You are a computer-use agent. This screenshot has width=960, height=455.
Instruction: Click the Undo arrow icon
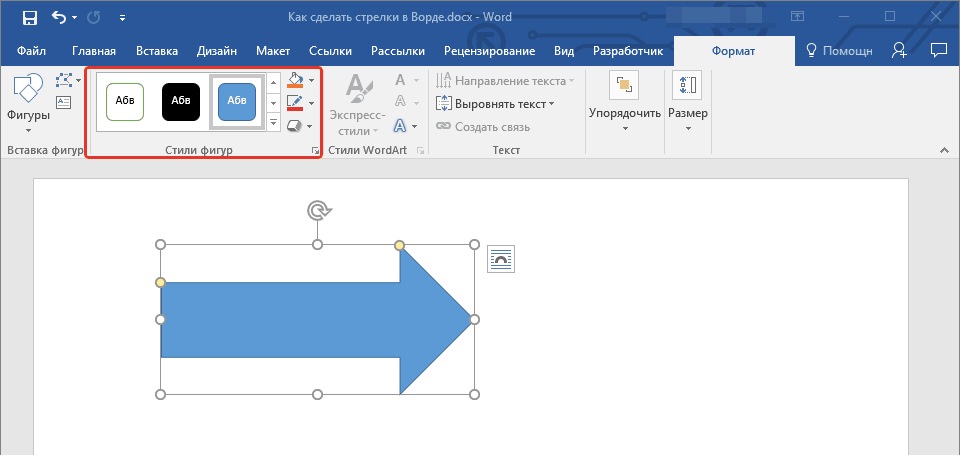pos(59,17)
